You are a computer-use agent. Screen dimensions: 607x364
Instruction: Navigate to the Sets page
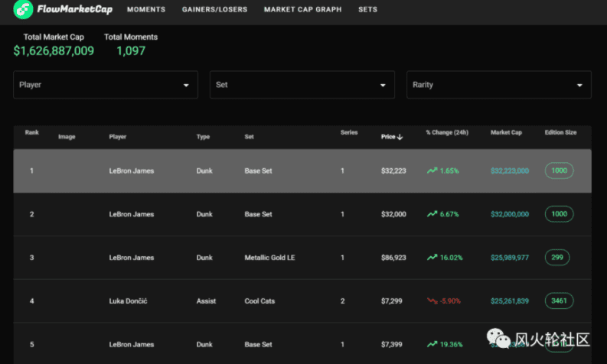[x=367, y=9]
